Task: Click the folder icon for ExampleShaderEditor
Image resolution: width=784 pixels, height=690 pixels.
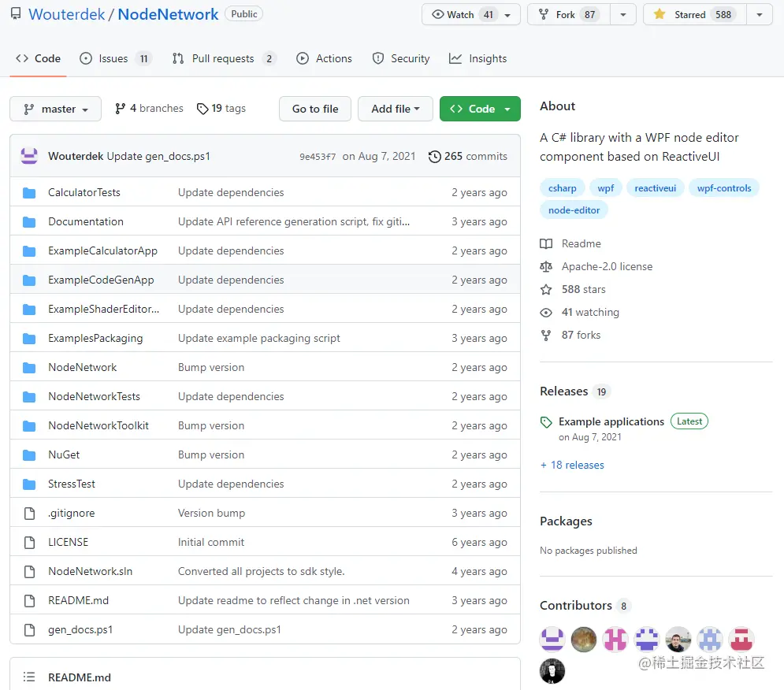Action: tap(29, 309)
